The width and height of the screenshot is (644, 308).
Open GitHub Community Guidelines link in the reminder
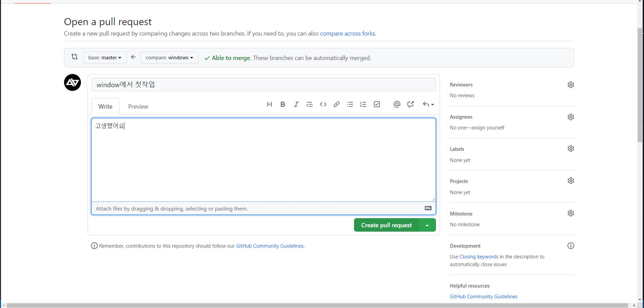269,246
